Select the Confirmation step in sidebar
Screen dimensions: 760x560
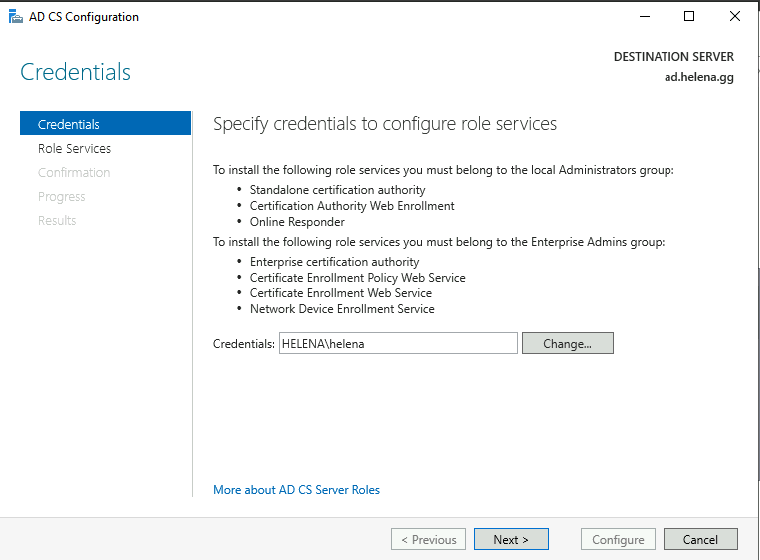pyautogui.click(x=74, y=172)
